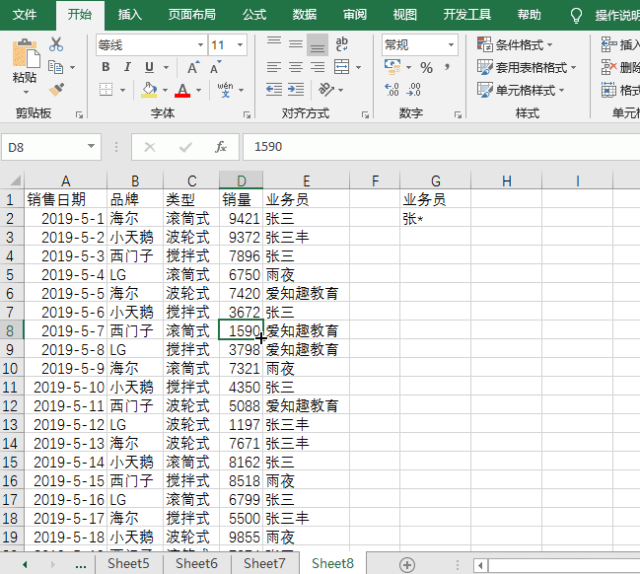640x574 pixels.
Task: Click the formula bar value 1590
Action: pyautogui.click(x=268, y=147)
